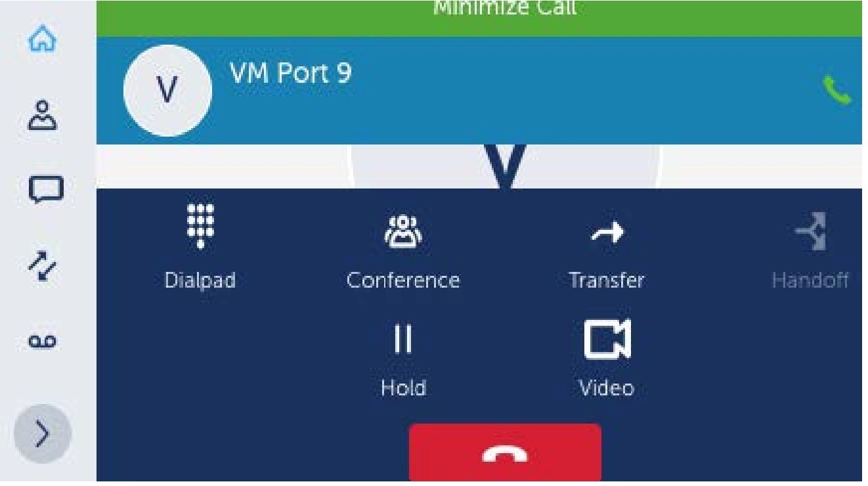The height and width of the screenshot is (486, 868).
Task: End the call with red hangup button
Action: [505, 453]
